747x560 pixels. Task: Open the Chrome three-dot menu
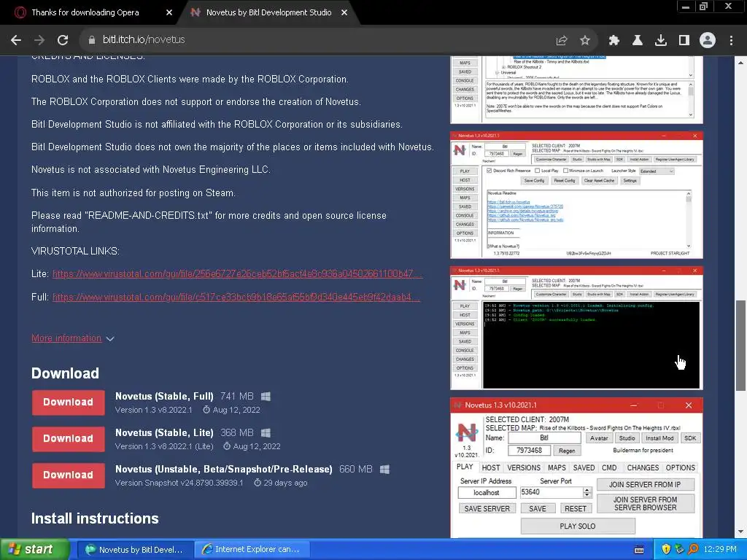tap(731, 41)
